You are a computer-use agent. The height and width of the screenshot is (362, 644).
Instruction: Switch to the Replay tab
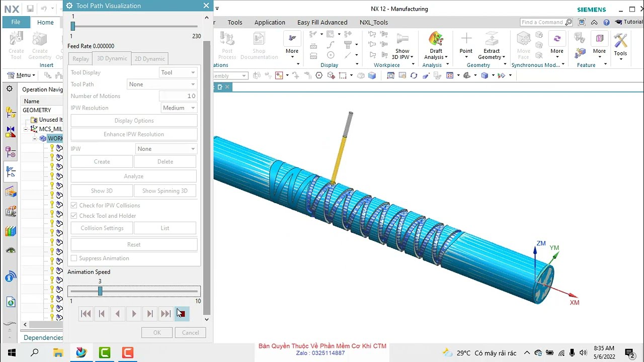pos(80,59)
